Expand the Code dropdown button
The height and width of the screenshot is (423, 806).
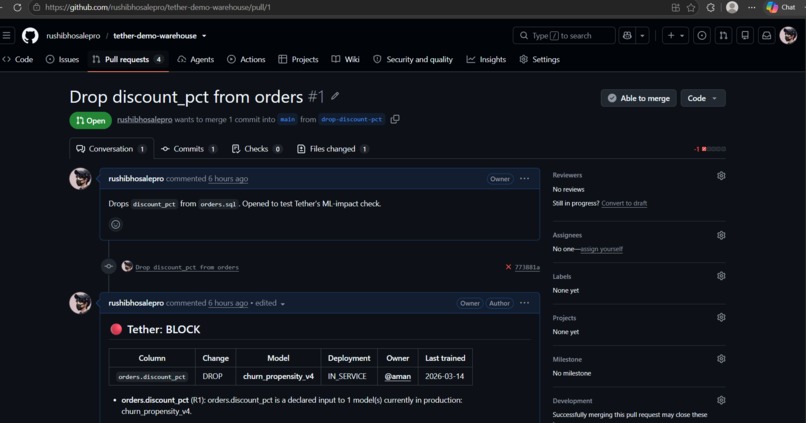pos(703,98)
